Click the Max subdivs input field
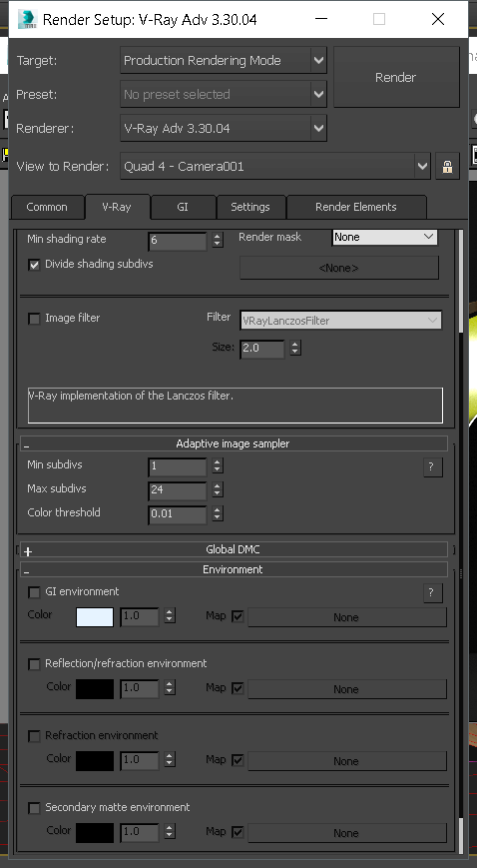Image resolution: width=477 pixels, height=868 pixels. 177,489
